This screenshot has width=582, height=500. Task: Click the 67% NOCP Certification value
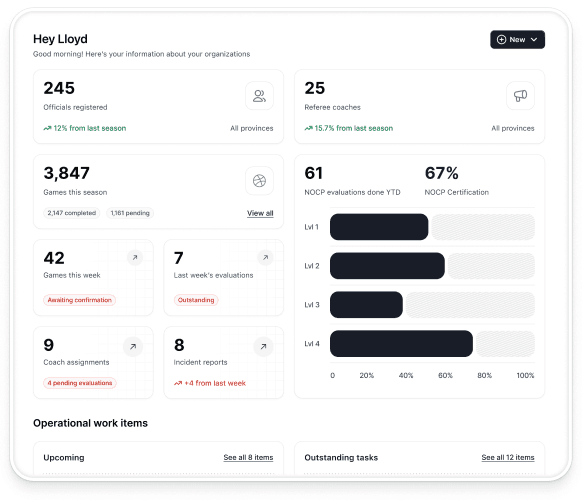click(442, 173)
